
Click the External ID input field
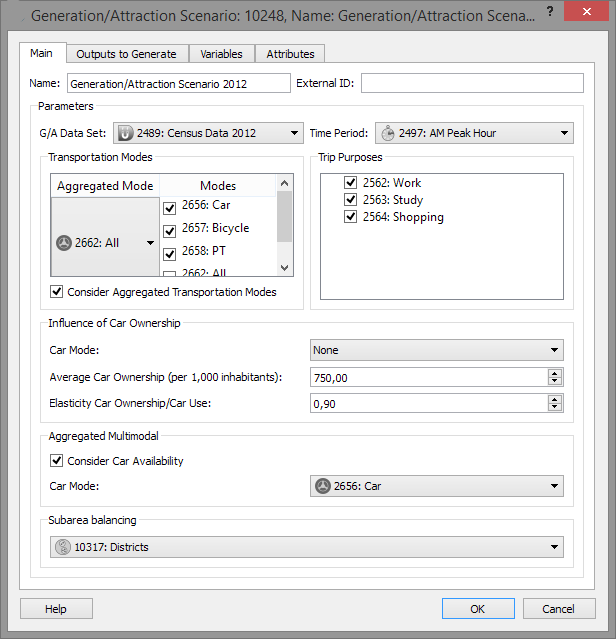click(472, 83)
